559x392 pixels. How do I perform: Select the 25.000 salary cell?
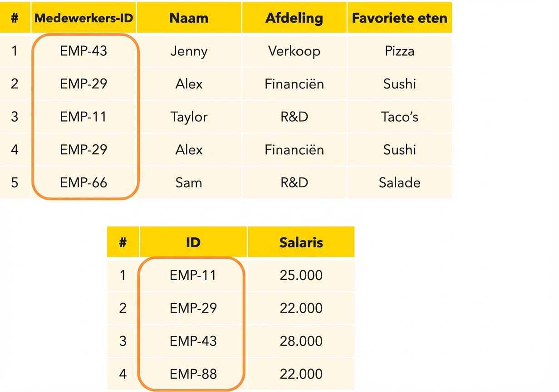(x=301, y=275)
